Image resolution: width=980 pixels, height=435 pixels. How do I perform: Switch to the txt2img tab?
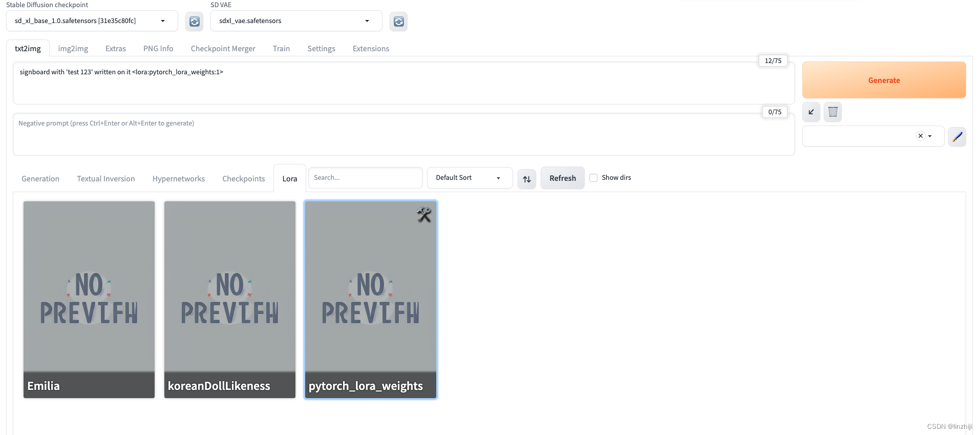(28, 49)
